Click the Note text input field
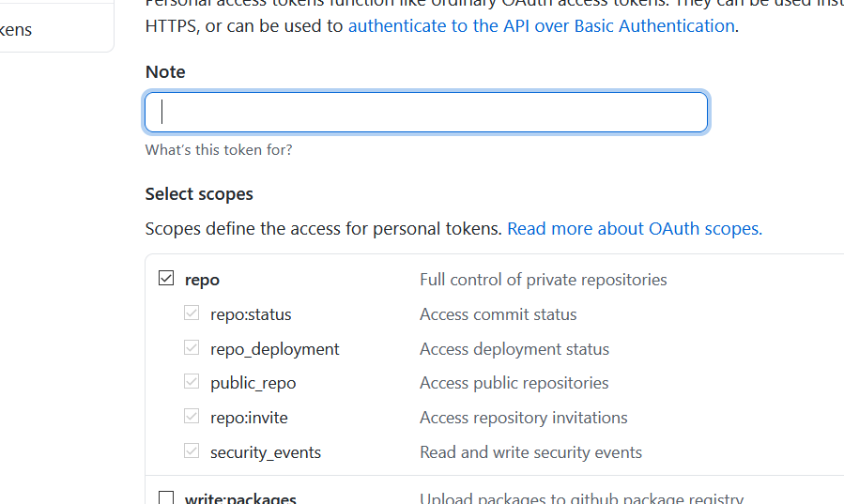The width and height of the screenshot is (844, 504). [x=425, y=113]
